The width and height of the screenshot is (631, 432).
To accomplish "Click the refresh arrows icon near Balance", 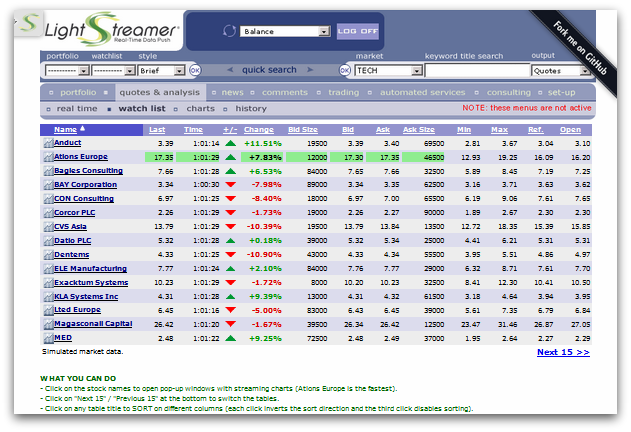I will pos(229,31).
